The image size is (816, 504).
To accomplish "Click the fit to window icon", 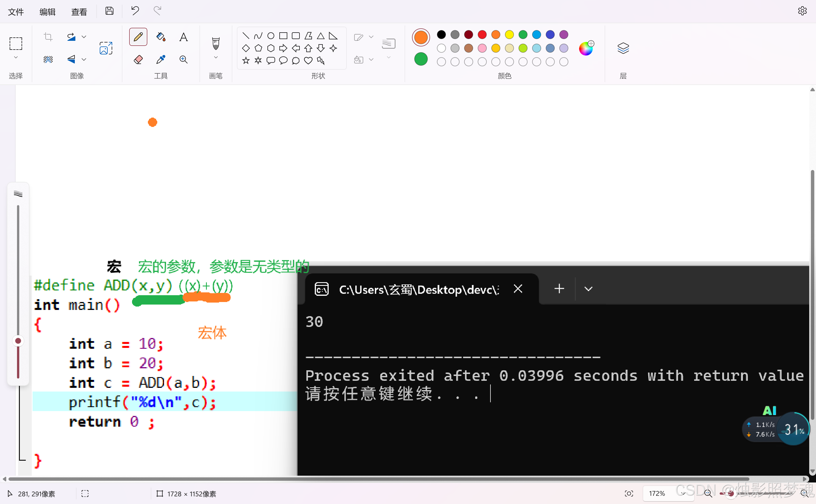I will (x=629, y=493).
